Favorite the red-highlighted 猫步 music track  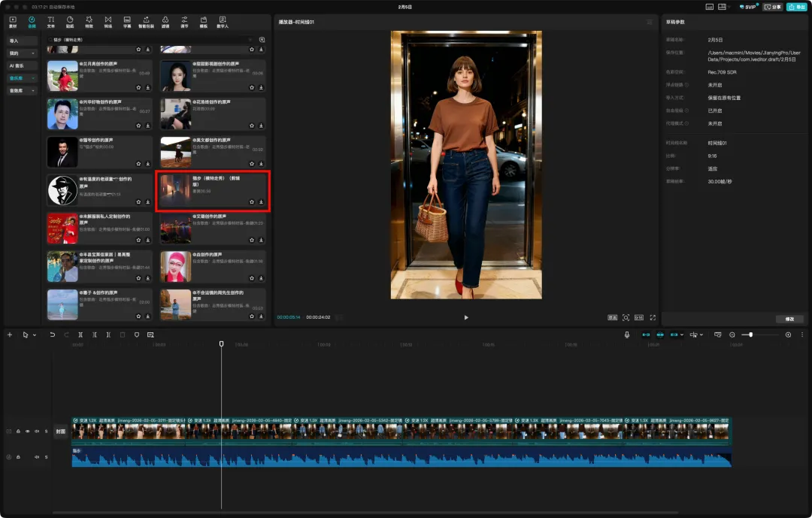[251, 201]
